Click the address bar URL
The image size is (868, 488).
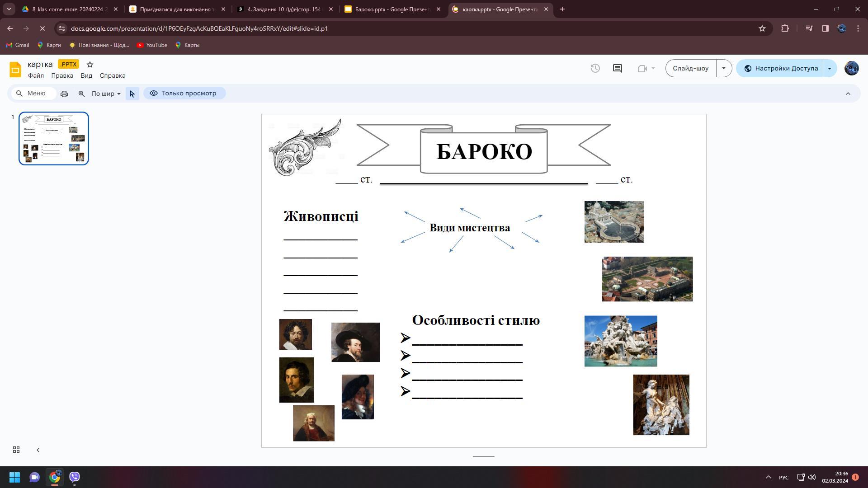(x=199, y=28)
